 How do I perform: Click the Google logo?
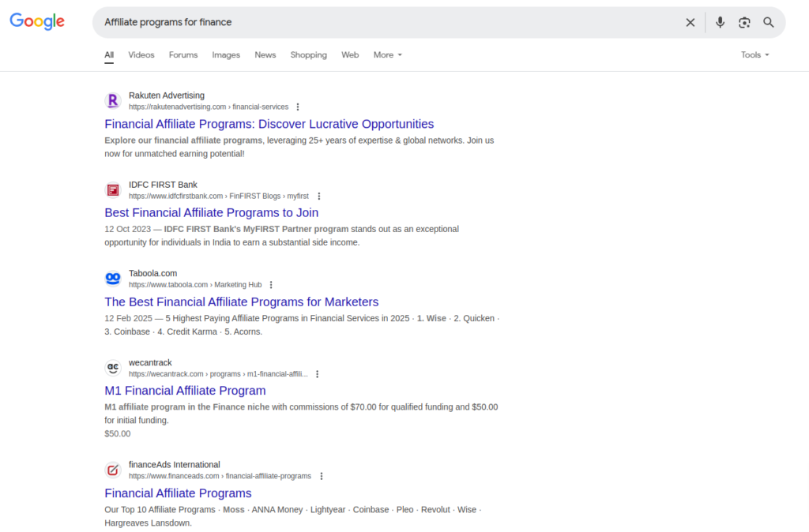(x=36, y=22)
